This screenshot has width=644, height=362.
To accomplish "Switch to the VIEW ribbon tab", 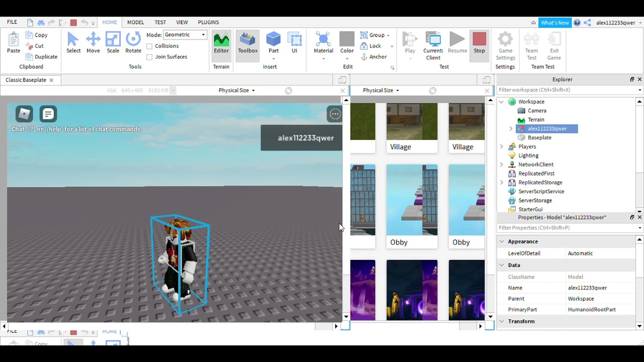I will coord(182,22).
